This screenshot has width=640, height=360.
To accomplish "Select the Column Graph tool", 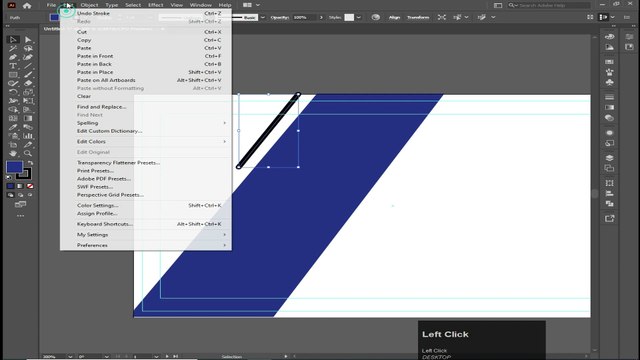I will pyautogui.click(x=28, y=136).
